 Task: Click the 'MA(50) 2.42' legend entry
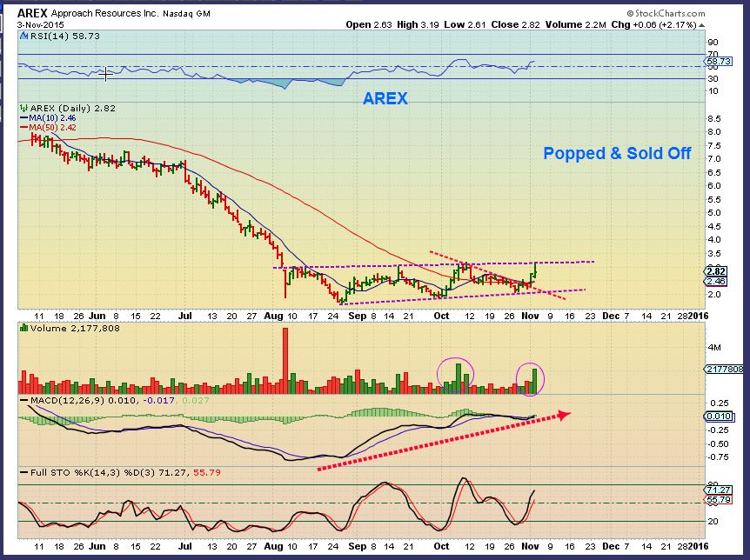coord(52,127)
